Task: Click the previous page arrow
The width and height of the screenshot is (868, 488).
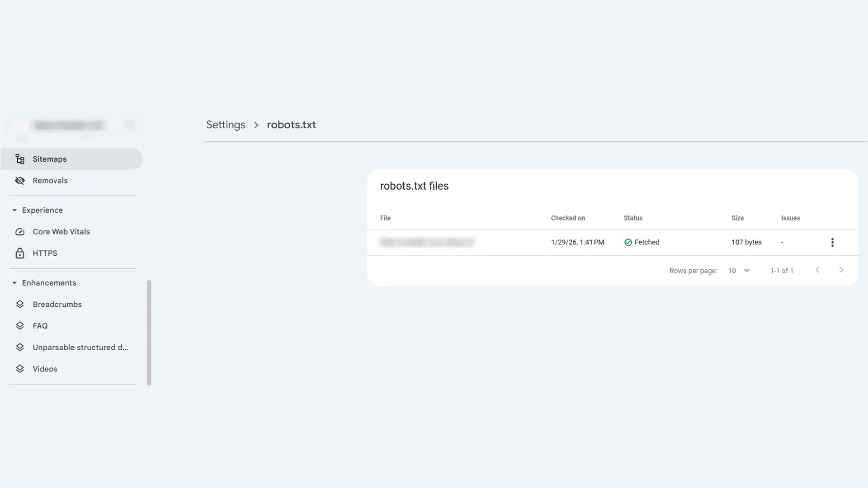Action: point(817,270)
